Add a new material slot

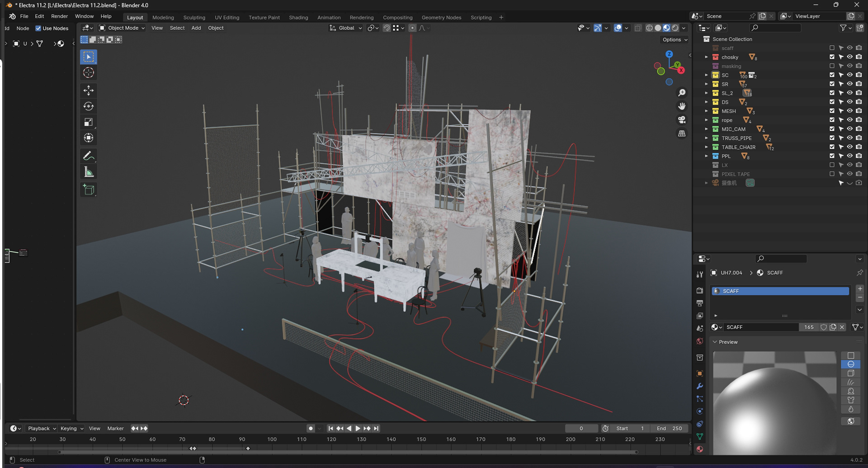point(860,289)
